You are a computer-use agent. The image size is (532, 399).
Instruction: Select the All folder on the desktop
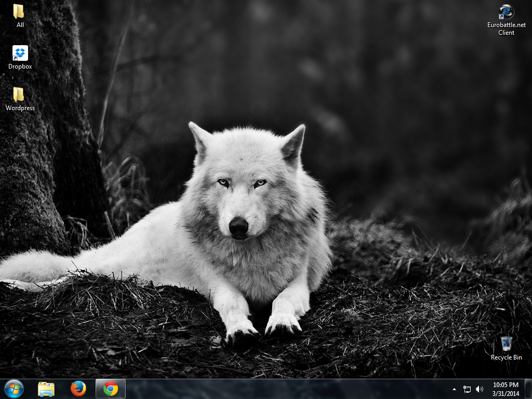tap(19, 11)
